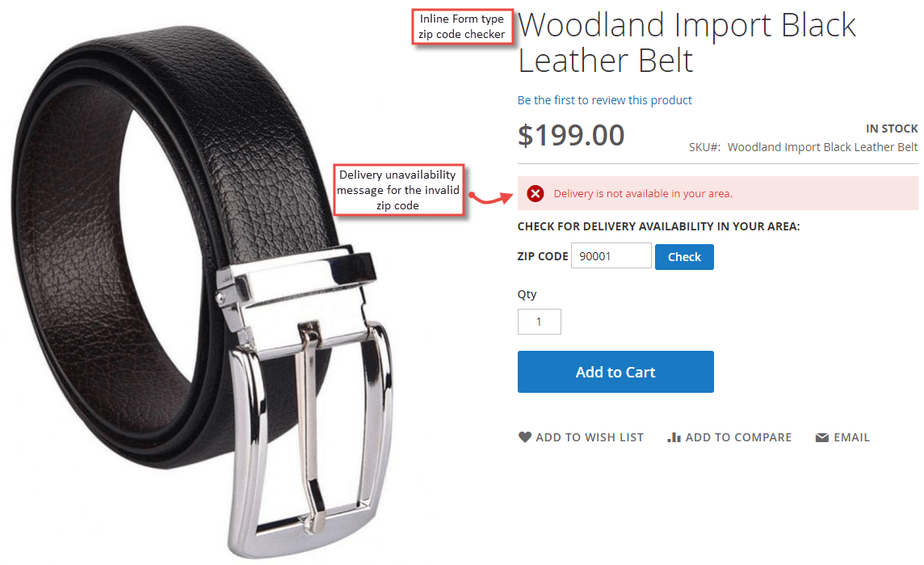The image size is (924, 565).
Task: Open 'Be the first to review' link
Action: [605, 100]
